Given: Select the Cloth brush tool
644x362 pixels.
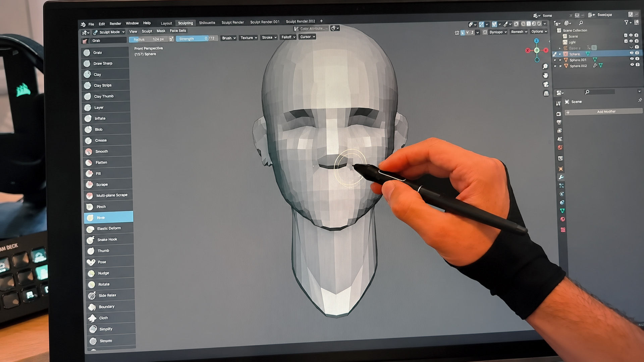Looking at the screenshot, I should pos(111,318).
